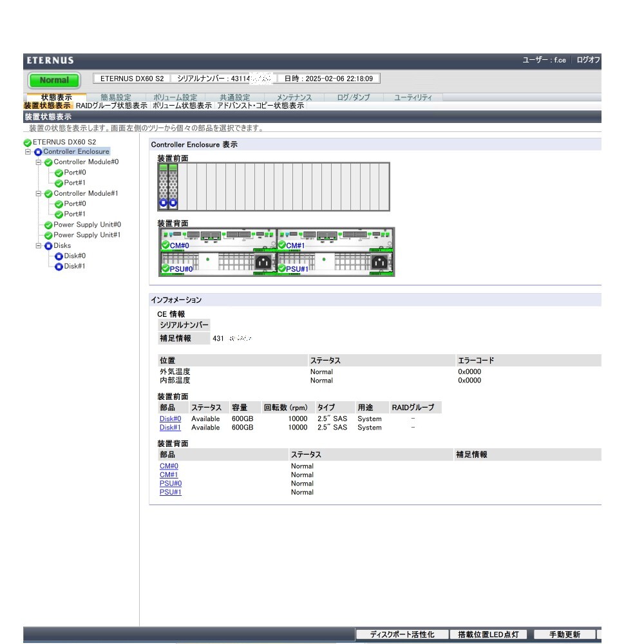644x644 pixels.
Task: Click the 日時 date-time field
Action: (x=328, y=79)
